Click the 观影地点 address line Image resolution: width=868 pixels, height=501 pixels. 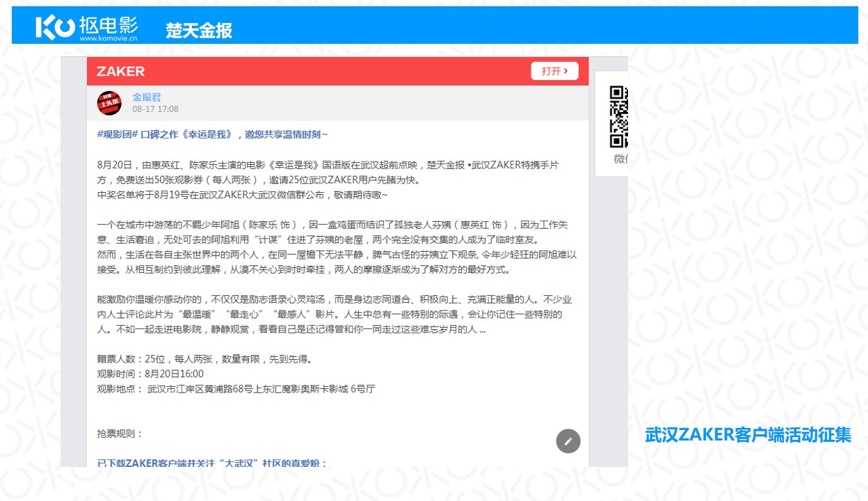point(236,389)
